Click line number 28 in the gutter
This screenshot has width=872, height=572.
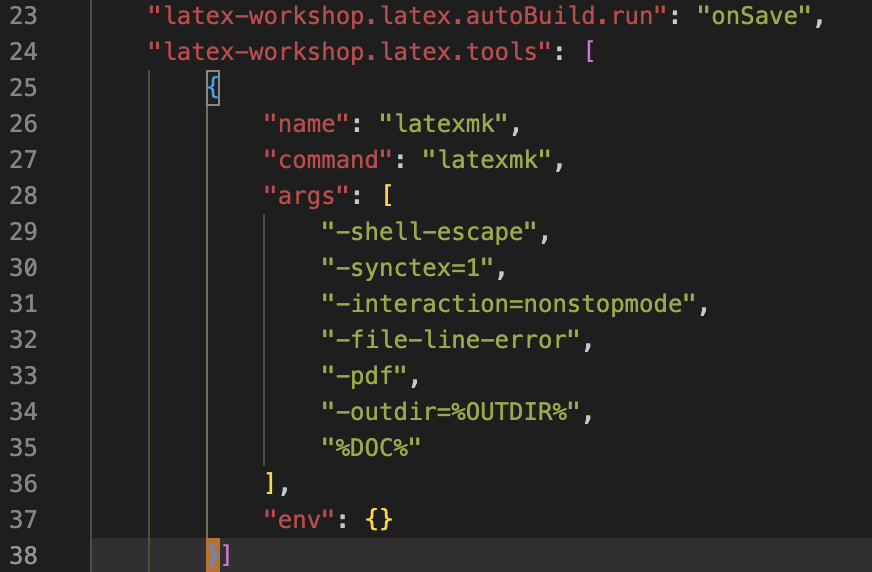coord(23,196)
